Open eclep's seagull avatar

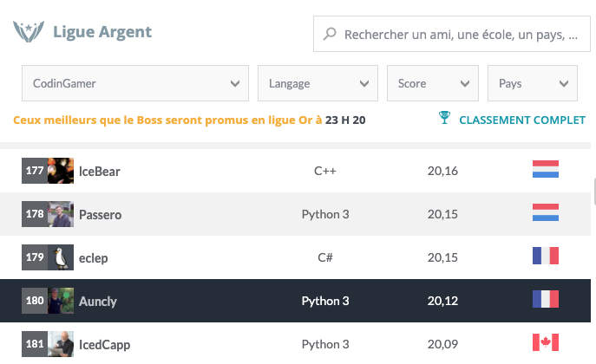coord(61,257)
